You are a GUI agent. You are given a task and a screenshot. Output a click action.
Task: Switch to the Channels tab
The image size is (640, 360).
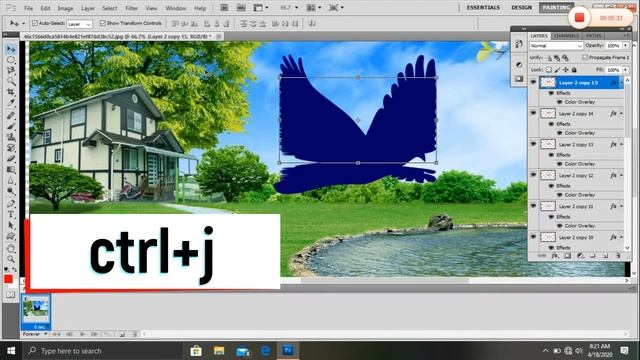[566, 36]
